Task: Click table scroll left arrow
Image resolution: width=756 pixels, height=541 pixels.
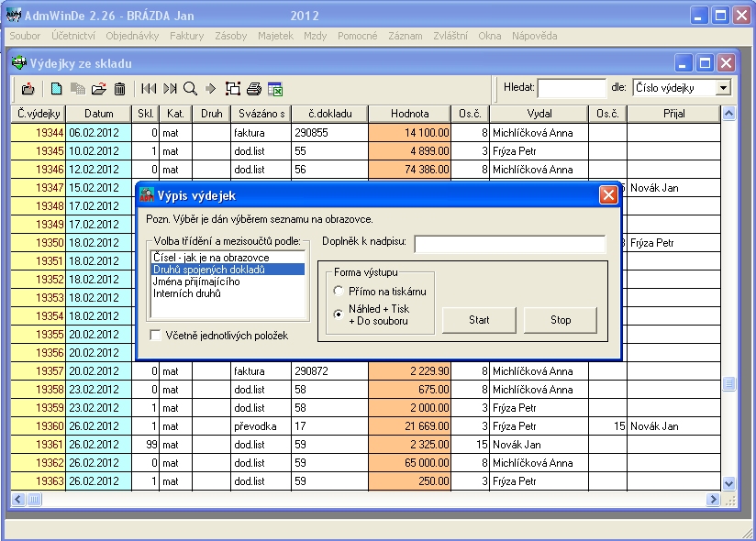Action: (x=18, y=499)
